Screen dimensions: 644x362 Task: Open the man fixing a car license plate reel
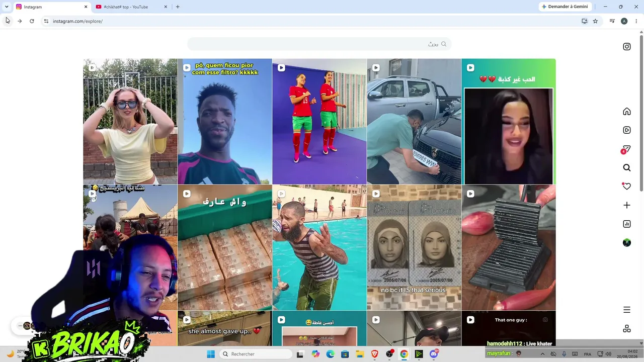pyautogui.click(x=414, y=121)
